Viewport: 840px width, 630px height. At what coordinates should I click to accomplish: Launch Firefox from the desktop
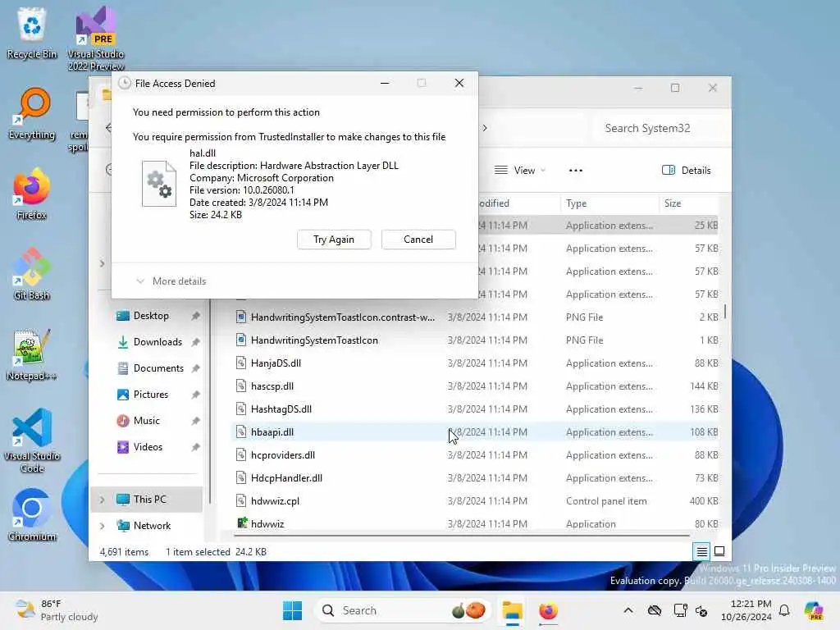point(32,194)
